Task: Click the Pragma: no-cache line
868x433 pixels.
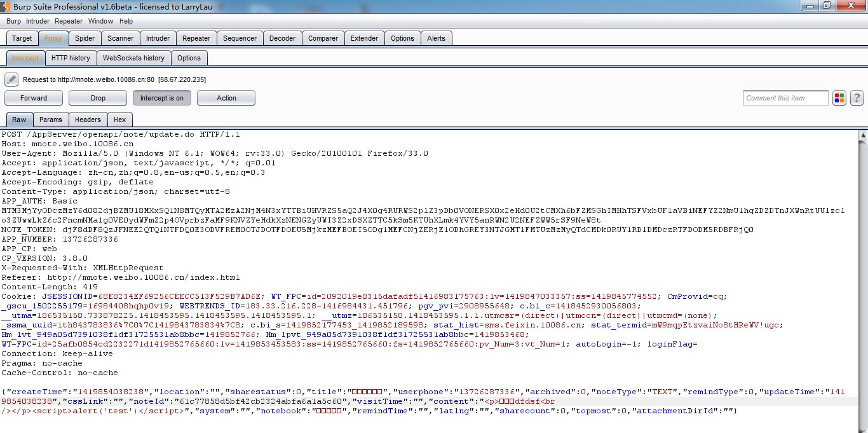Action: point(42,363)
